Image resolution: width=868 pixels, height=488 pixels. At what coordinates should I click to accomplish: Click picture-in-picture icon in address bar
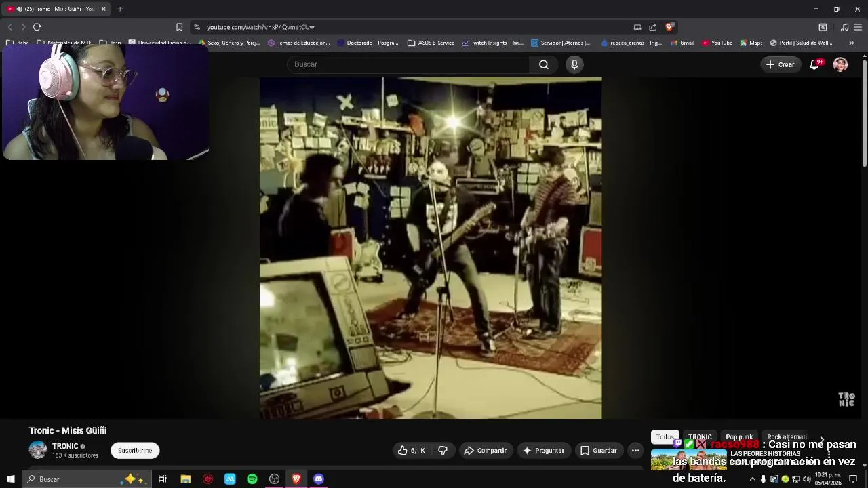click(637, 27)
